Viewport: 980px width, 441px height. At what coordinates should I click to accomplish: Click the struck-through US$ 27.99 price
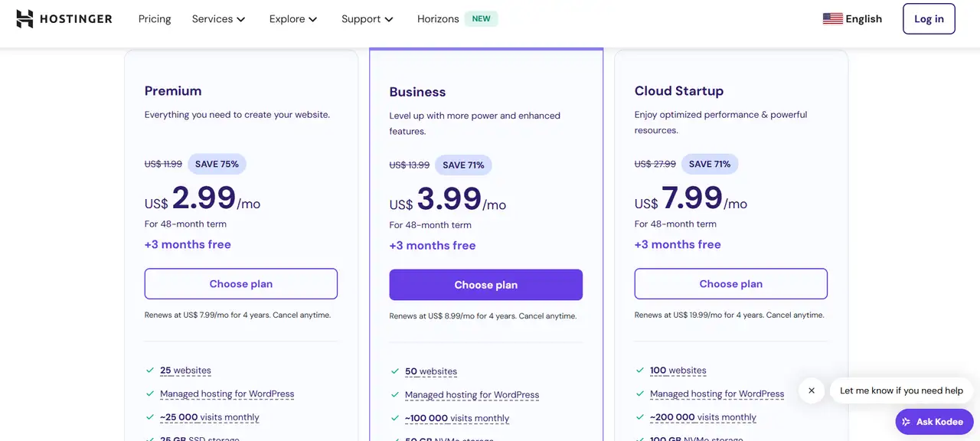[x=655, y=164]
